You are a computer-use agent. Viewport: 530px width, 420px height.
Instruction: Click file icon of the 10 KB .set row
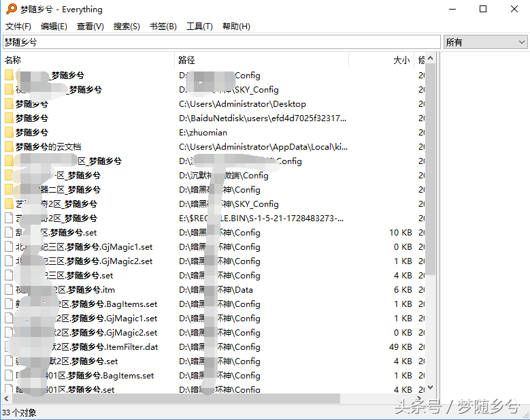[9, 232]
